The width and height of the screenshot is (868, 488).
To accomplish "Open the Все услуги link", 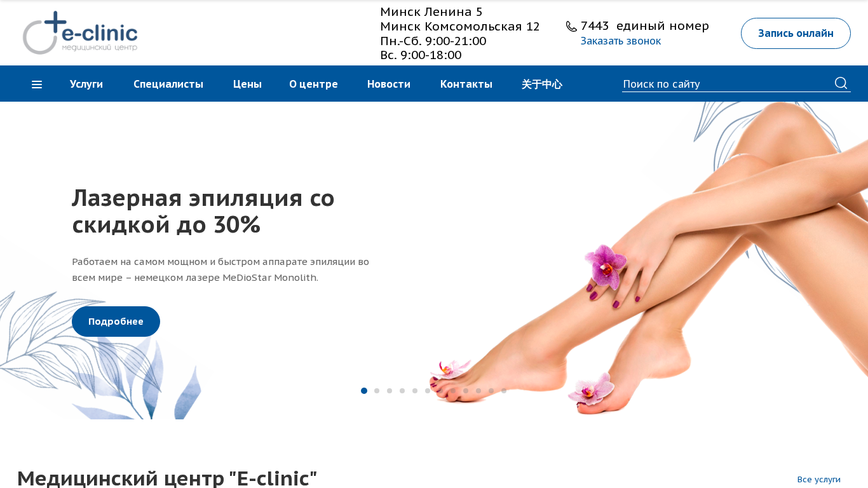I will click(x=819, y=479).
